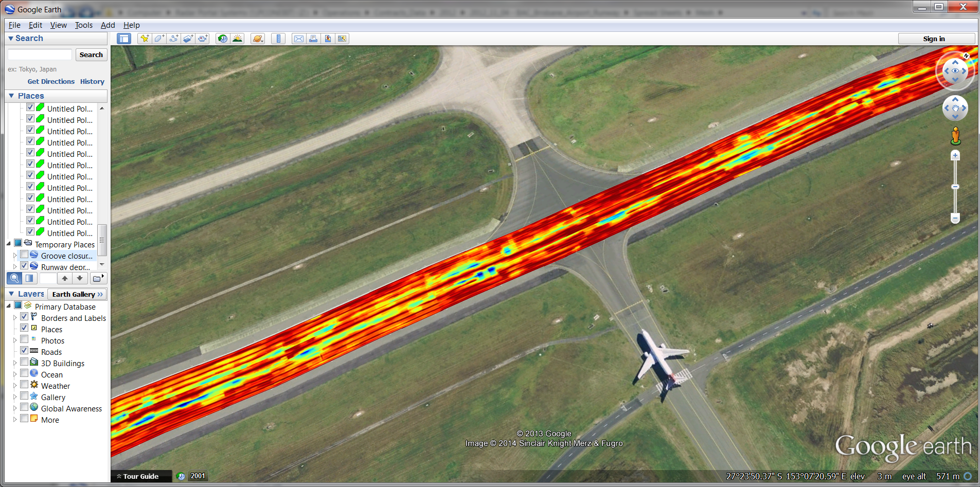The width and height of the screenshot is (980, 487).
Task: Open the View menu
Action: point(58,25)
